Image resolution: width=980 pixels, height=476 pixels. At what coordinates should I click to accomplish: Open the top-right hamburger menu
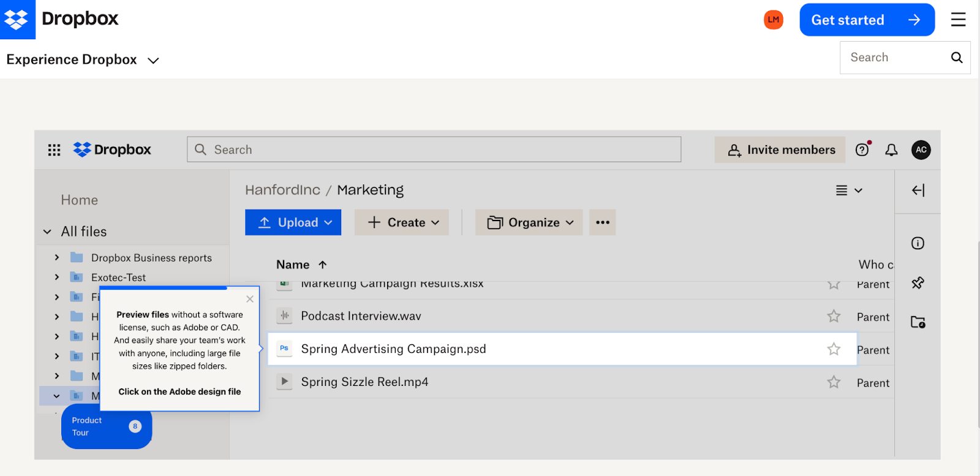958,20
